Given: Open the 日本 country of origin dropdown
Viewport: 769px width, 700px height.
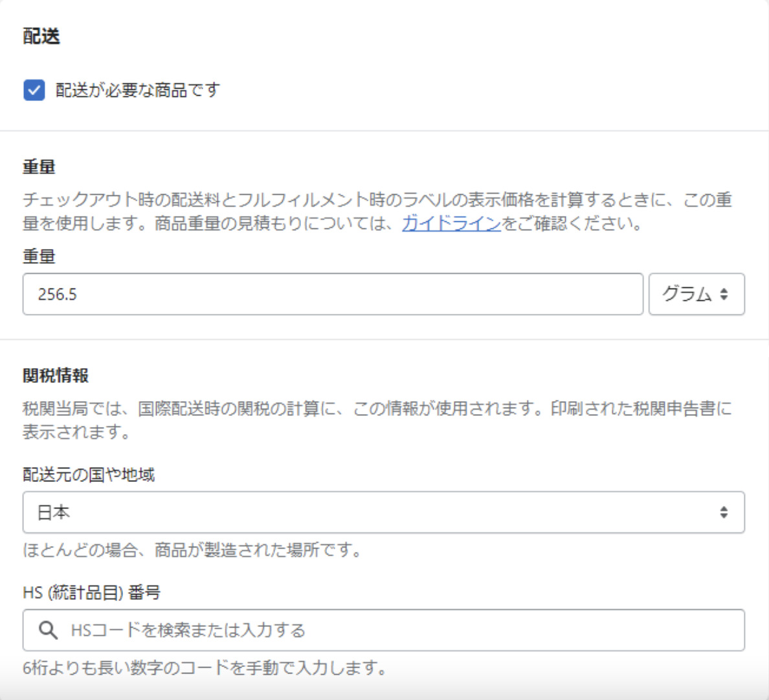Looking at the screenshot, I should 383,512.
